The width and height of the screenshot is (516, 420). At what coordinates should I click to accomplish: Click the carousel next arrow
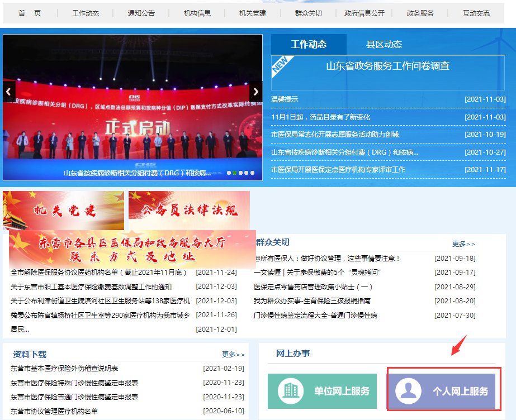point(255,92)
